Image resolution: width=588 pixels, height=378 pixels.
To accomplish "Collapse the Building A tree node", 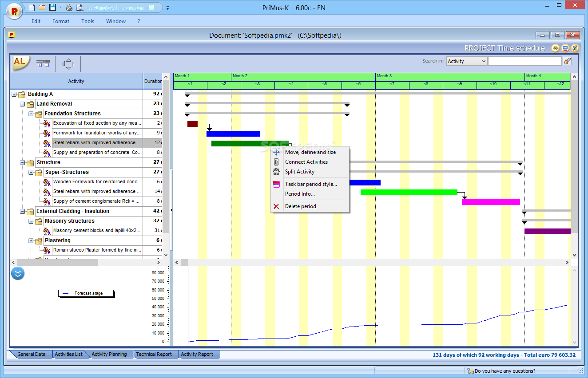I will (x=14, y=94).
